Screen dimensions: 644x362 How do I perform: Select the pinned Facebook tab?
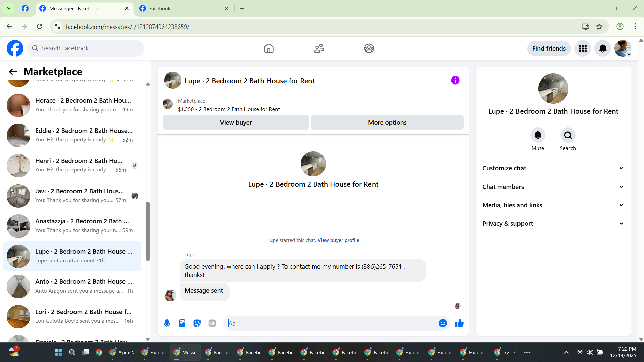tap(25, 9)
